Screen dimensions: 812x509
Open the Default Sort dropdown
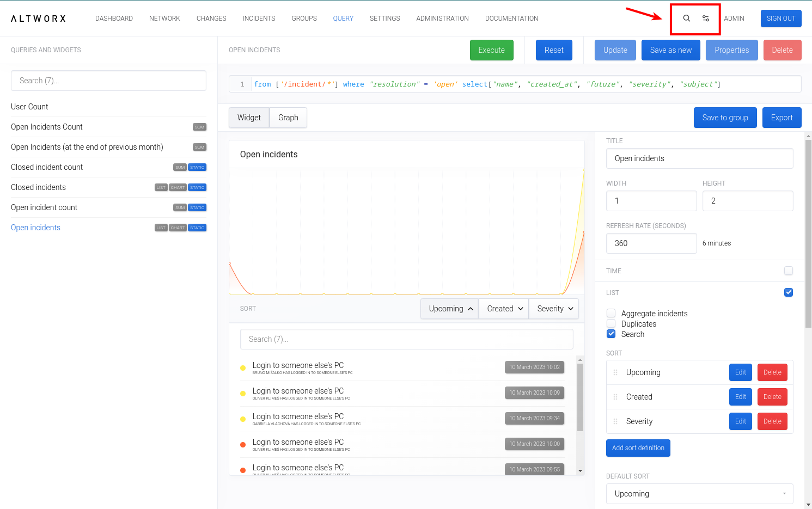coord(699,494)
